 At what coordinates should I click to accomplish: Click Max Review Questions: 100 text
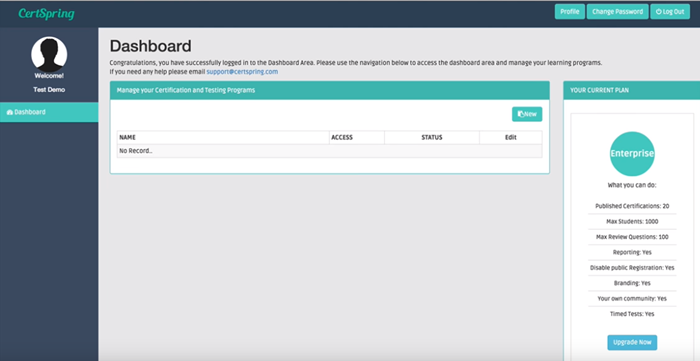point(632,237)
